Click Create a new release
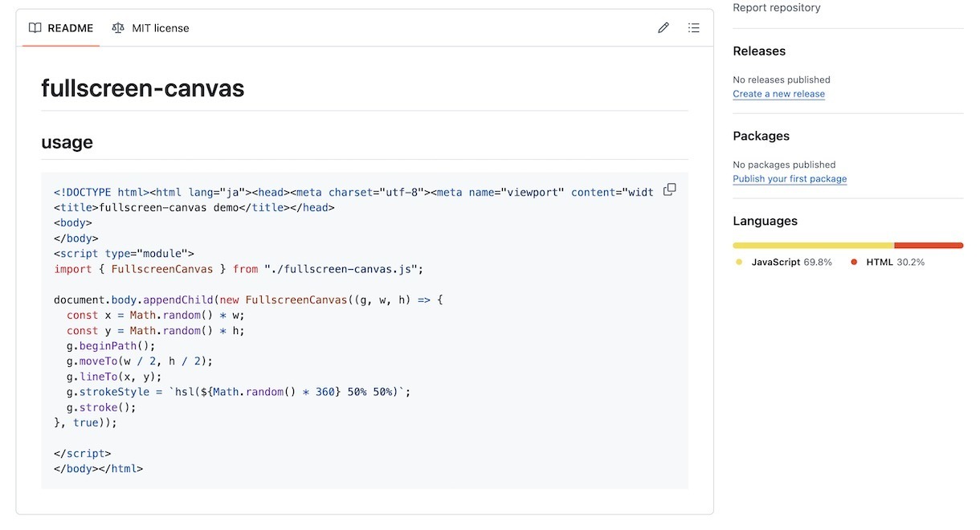 pos(778,94)
